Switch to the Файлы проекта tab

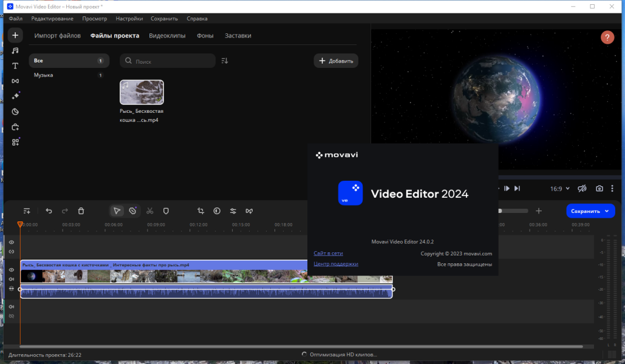[115, 35]
